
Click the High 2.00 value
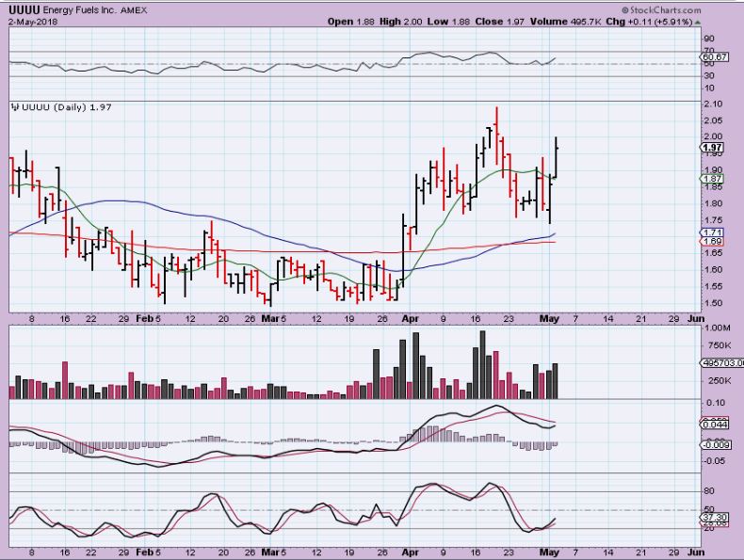click(x=401, y=22)
